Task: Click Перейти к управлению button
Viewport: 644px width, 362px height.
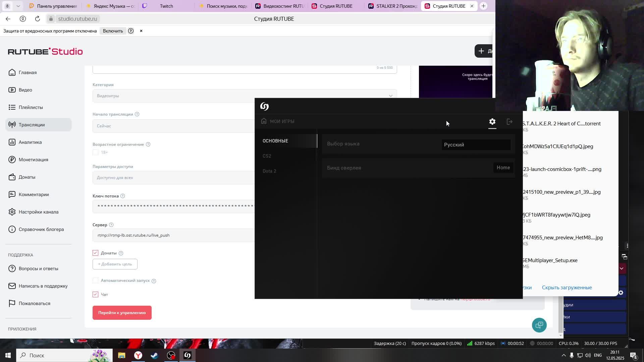Action: (122, 313)
